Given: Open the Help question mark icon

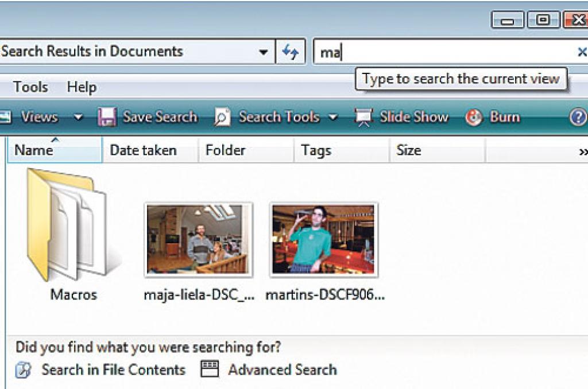Looking at the screenshot, I should (x=578, y=117).
